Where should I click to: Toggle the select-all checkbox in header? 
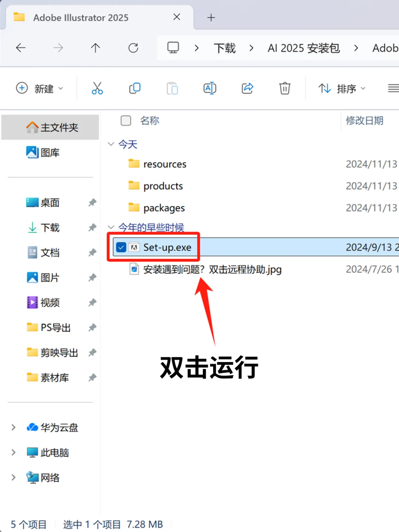(x=126, y=120)
